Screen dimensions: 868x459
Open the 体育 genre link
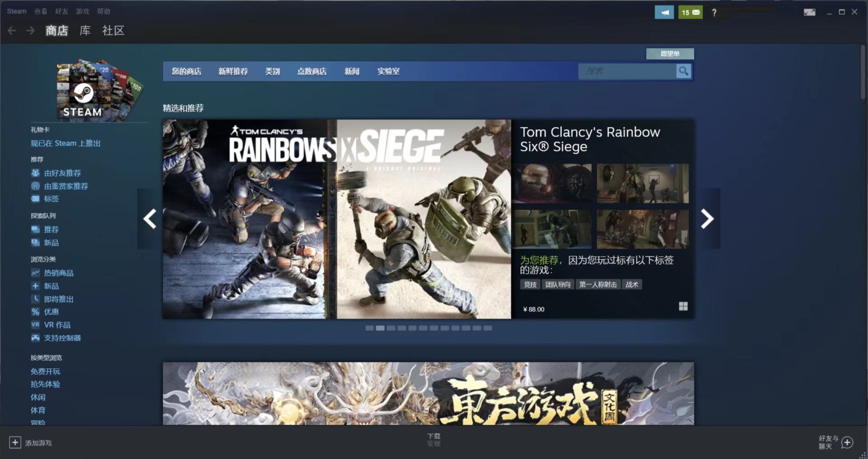(x=38, y=410)
